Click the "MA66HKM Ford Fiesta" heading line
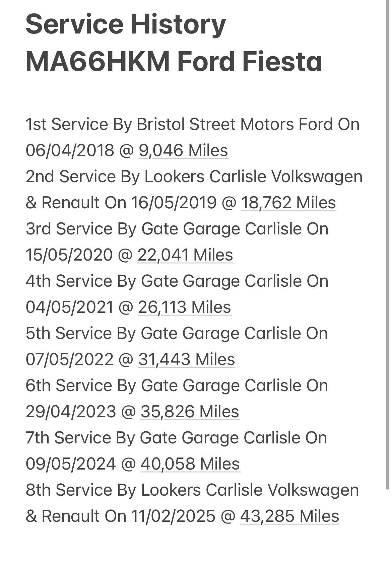This screenshot has width=392, height=566. pos(174,62)
